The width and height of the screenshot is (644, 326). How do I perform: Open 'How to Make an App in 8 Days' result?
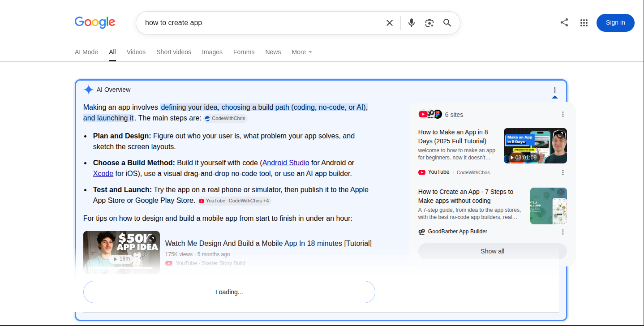[453, 137]
